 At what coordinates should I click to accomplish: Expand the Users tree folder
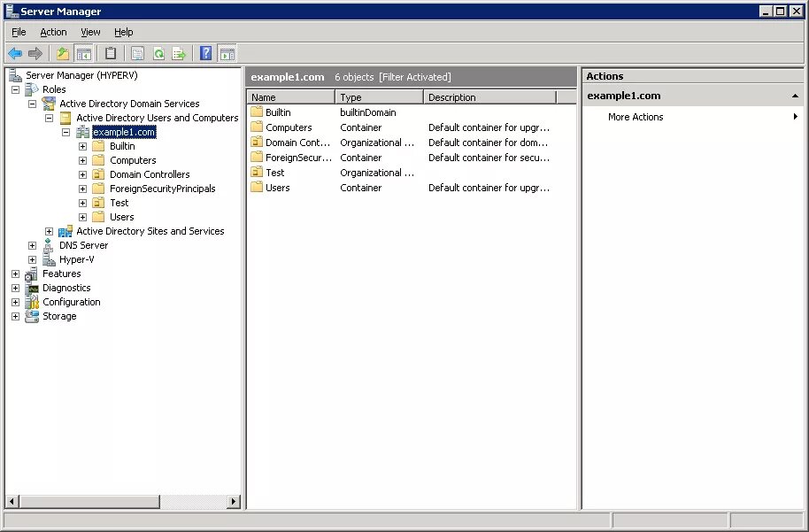(82, 217)
